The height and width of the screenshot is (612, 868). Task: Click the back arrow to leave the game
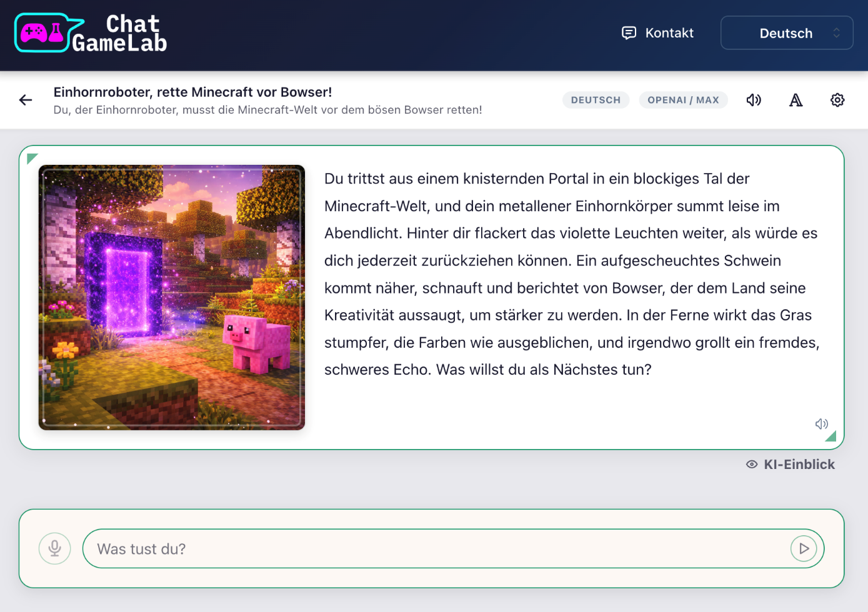click(25, 100)
